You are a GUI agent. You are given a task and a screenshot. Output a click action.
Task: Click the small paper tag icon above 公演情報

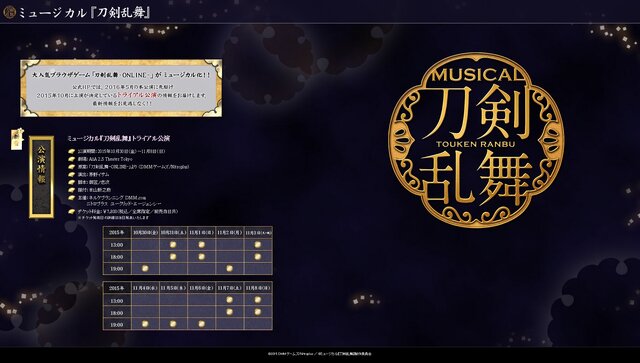(x=17, y=139)
